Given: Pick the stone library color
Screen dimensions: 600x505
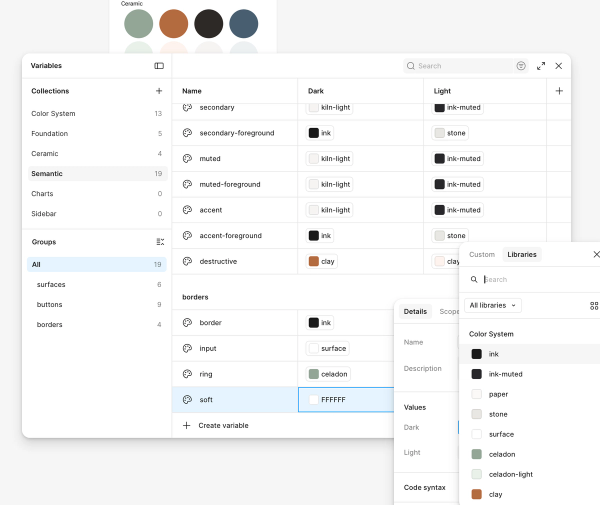Looking at the screenshot, I should [x=530, y=414].
